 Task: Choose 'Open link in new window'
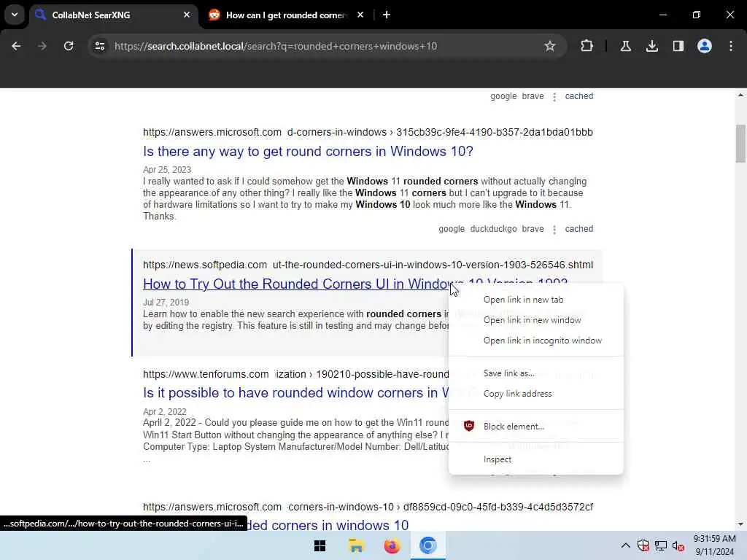click(x=536, y=320)
